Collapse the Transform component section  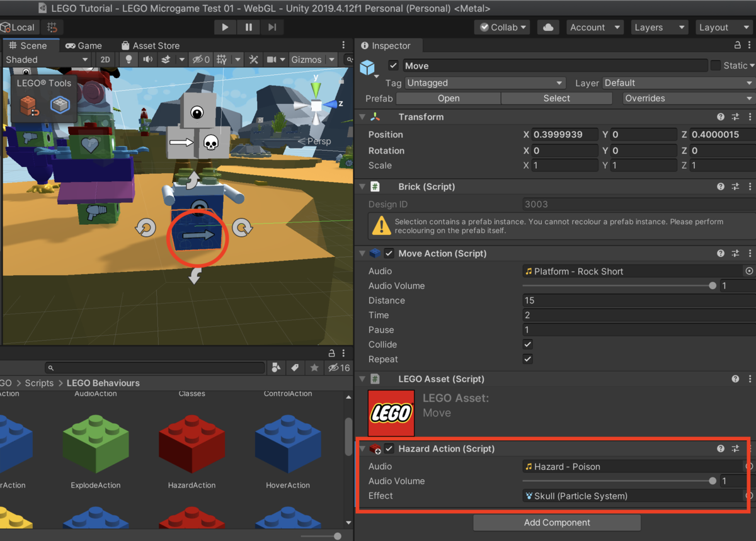click(362, 117)
